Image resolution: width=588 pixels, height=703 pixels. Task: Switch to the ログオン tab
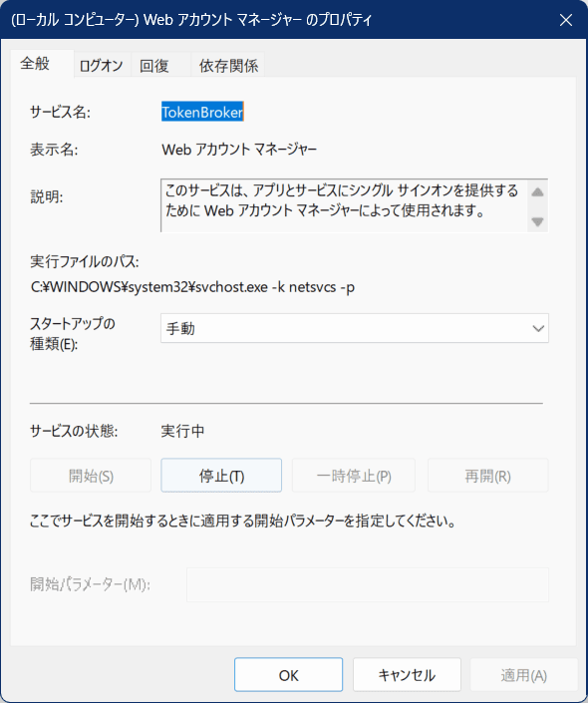[x=101, y=66]
